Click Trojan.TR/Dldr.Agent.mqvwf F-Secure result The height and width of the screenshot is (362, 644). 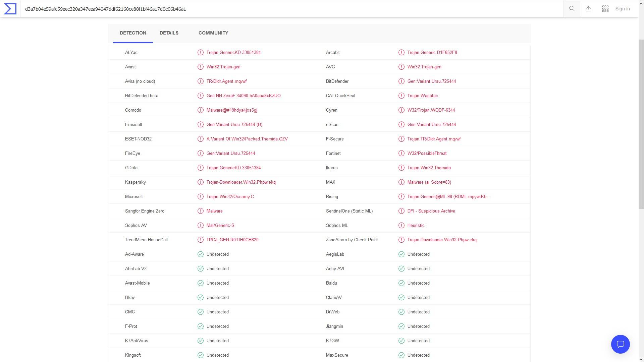click(x=434, y=139)
